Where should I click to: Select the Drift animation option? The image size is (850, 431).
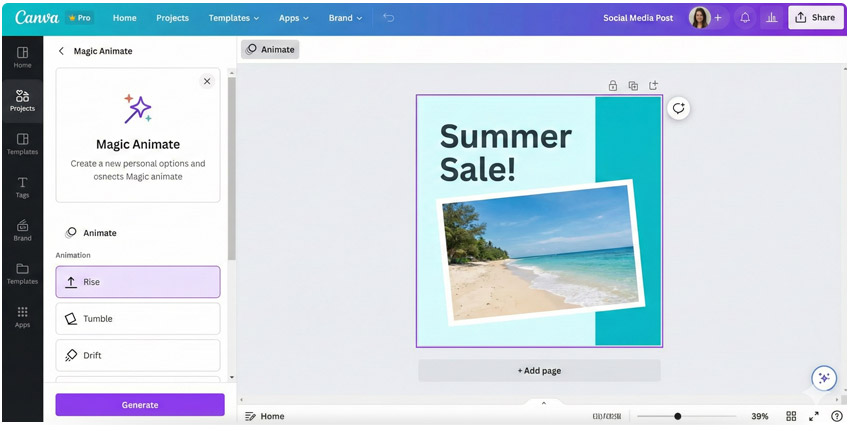(138, 355)
